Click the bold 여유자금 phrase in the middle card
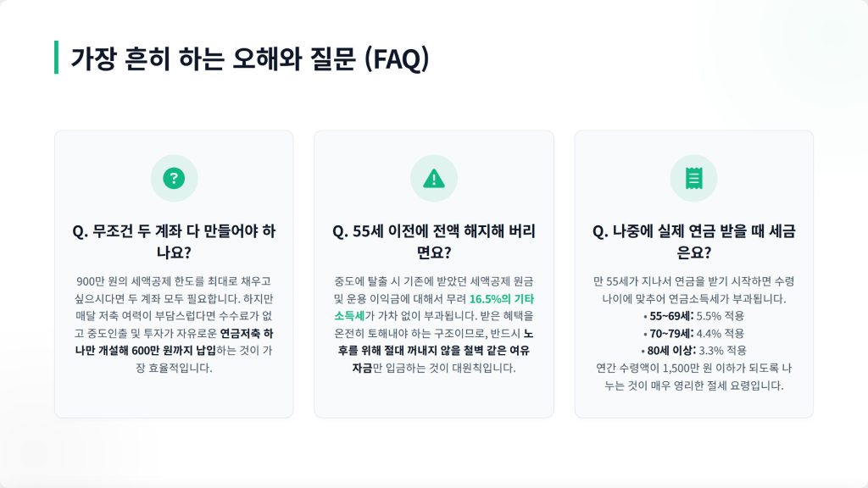This screenshot has width=868, height=488. pyautogui.click(x=433, y=351)
